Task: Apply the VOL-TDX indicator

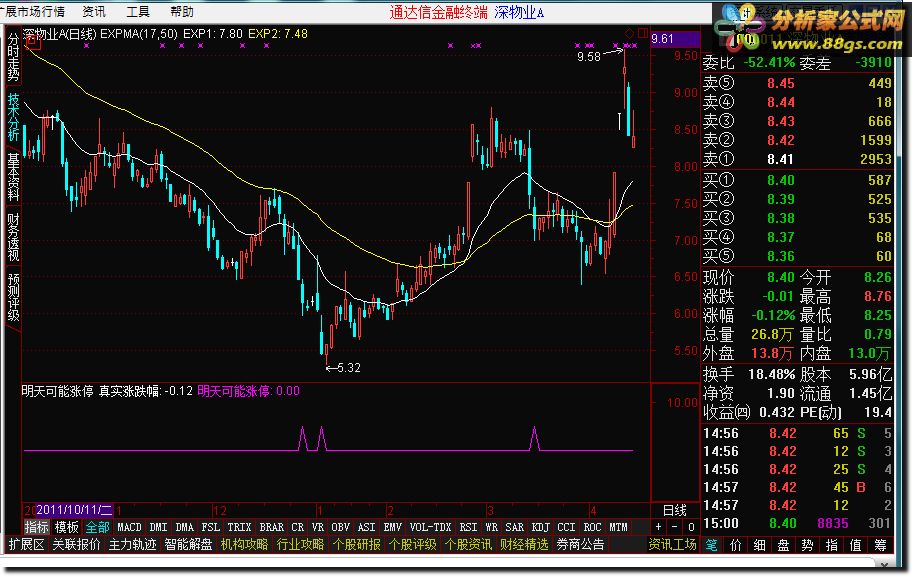Action: tap(430, 527)
